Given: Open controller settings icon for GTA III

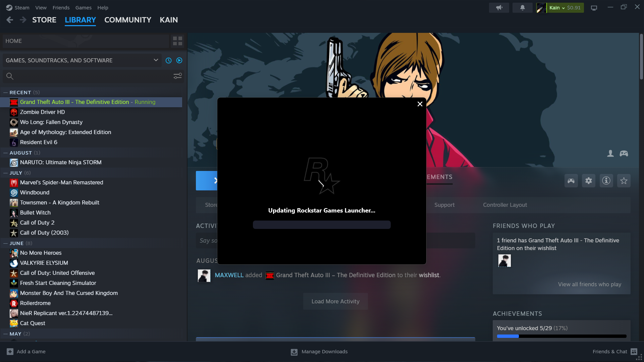Looking at the screenshot, I should (x=571, y=181).
